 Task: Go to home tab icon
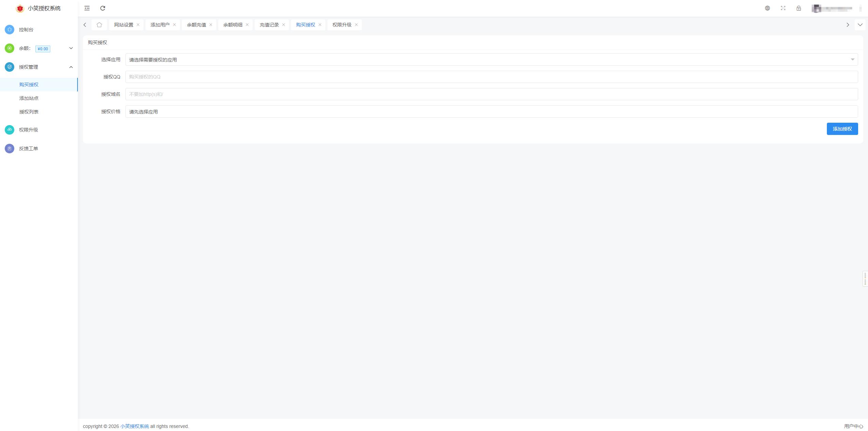[x=99, y=25]
